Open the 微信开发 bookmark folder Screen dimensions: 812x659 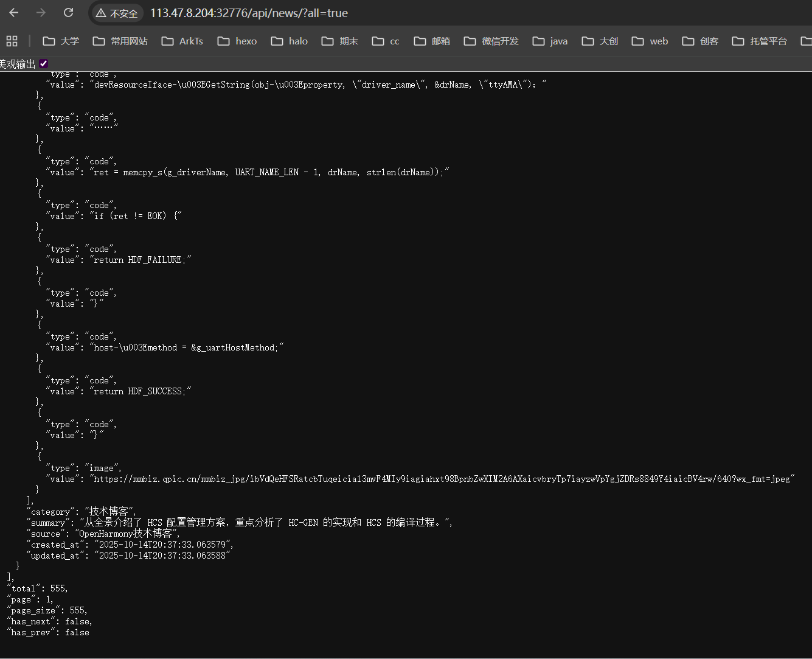491,41
